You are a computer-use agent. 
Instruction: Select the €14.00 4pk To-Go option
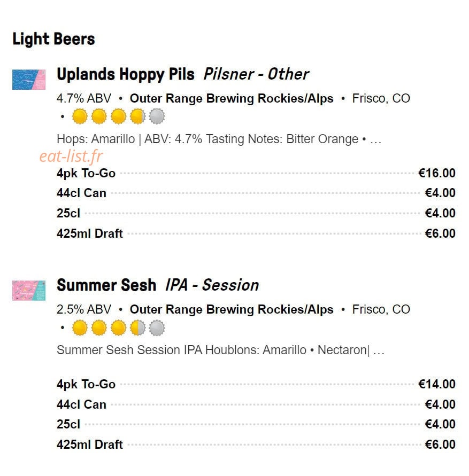click(x=256, y=384)
